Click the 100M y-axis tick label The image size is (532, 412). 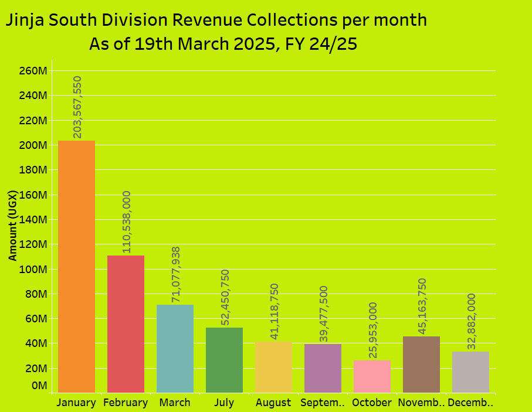[x=33, y=270]
